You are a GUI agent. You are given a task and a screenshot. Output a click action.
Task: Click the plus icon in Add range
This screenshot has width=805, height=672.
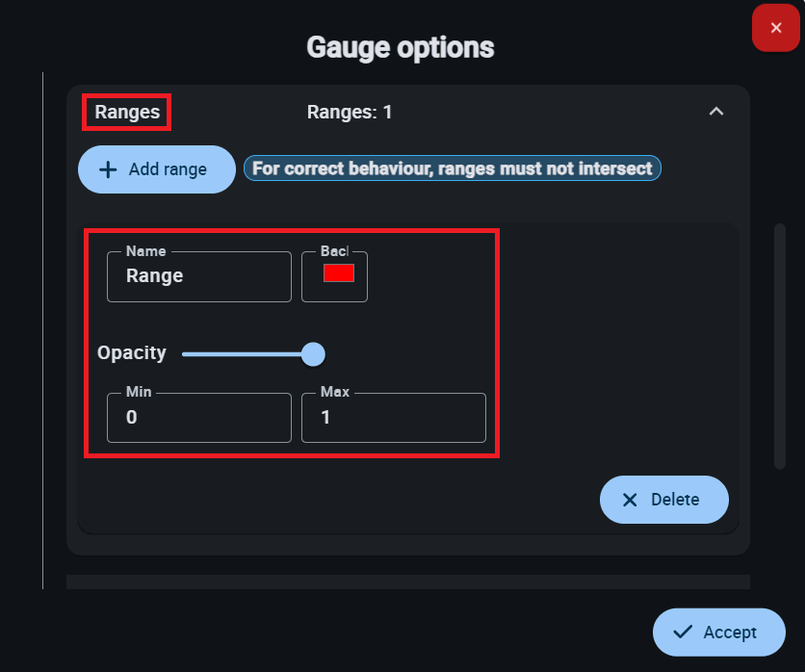pos(109,169)
